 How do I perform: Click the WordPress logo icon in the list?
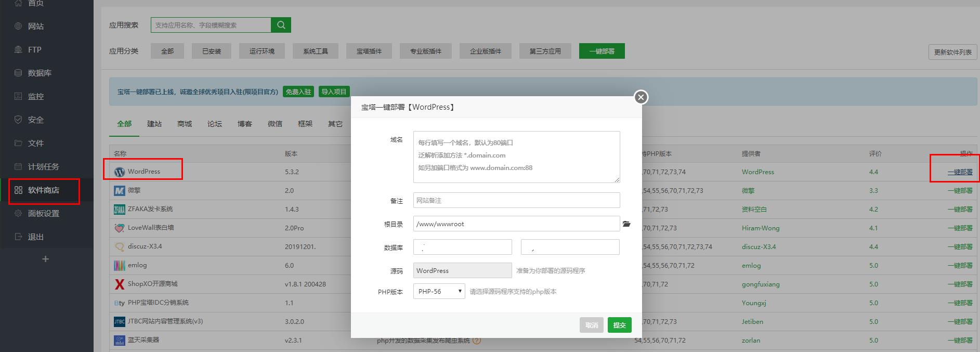(120, 172)
